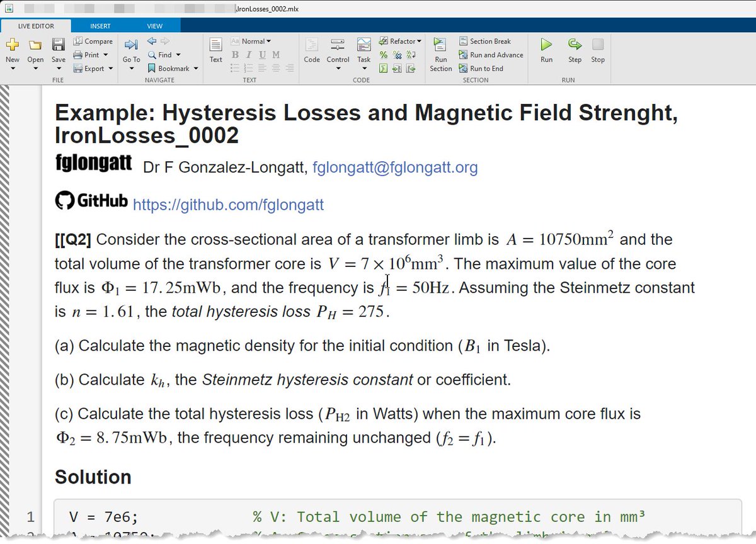Expand the Task dropdown arrow
Image resolution: width=756 pixels, height=544 pixels.
click(364, 69)
